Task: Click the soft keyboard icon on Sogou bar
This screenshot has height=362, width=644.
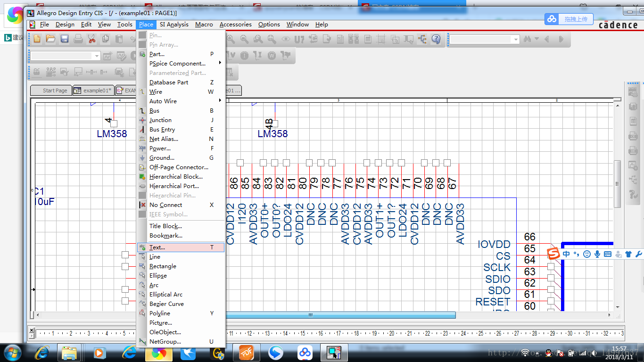Action: (608, 254)
